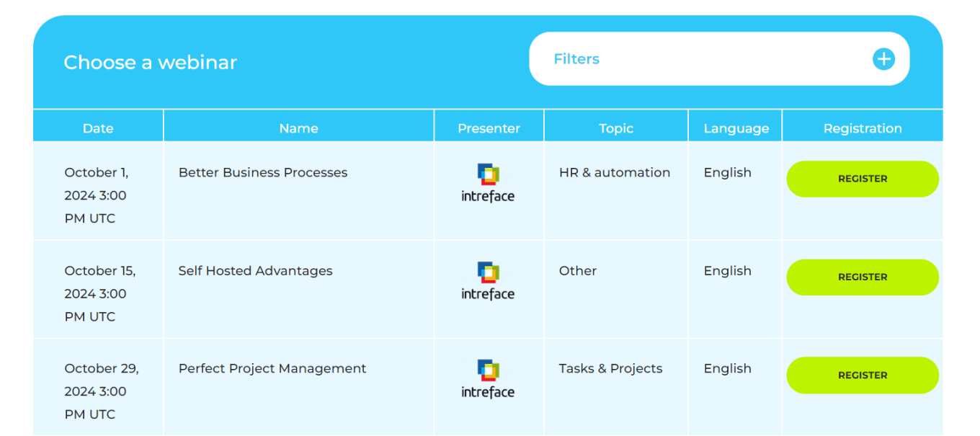Click the Topic column header
This screenshot has height=436, width=980.
(x=616, y=128)
